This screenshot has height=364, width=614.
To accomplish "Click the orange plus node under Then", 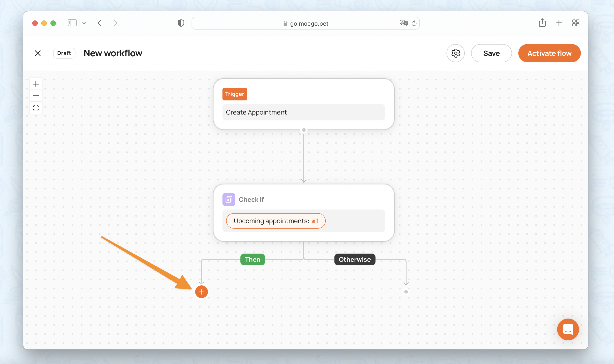I will tap(201, 292).
